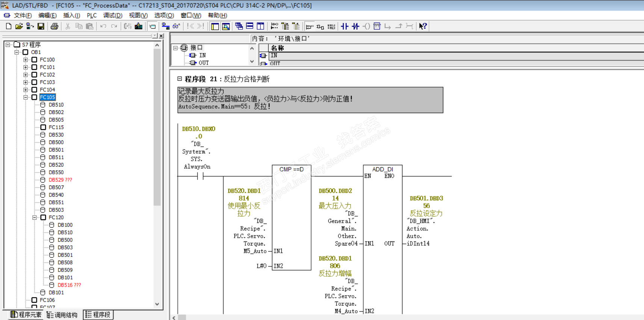Switch to the 程序元素 tab
The width and height of the screenshot is (644, 320).
pos(26,315)
